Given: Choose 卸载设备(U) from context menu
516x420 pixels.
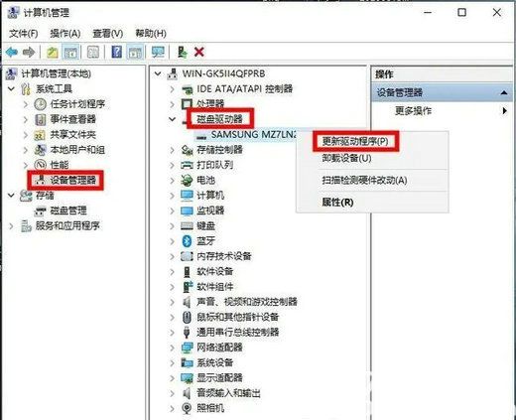Looking at the screenshot, I should click(346, 158).
